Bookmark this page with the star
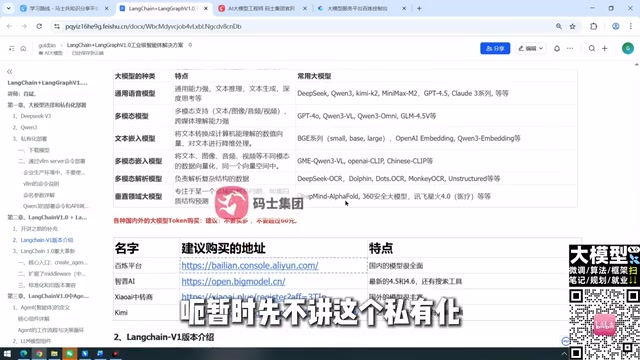The width and height of the screenshot is (640, 360). [x=573, y=26]
